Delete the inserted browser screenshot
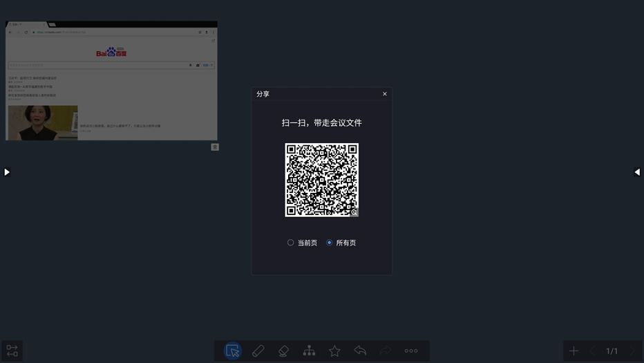644x363 pixels. pos(215,147)
